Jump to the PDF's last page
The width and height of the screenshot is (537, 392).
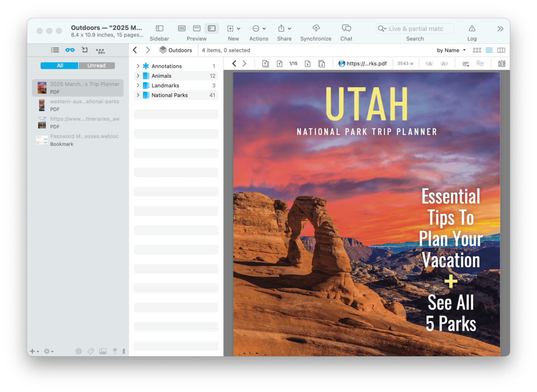coord(321,64)
